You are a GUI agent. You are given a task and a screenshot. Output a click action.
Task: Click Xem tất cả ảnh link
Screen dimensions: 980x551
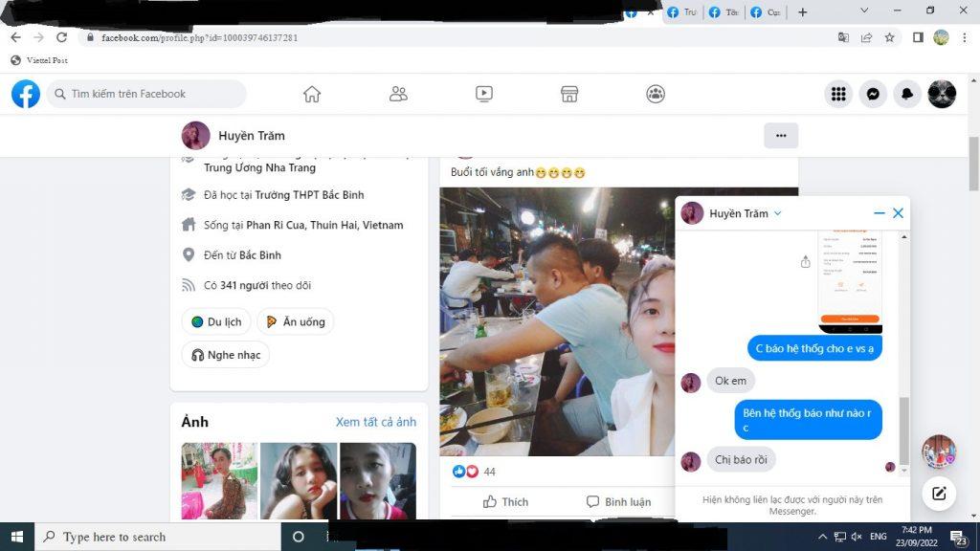pyautogui.click(x=375, y=422)
